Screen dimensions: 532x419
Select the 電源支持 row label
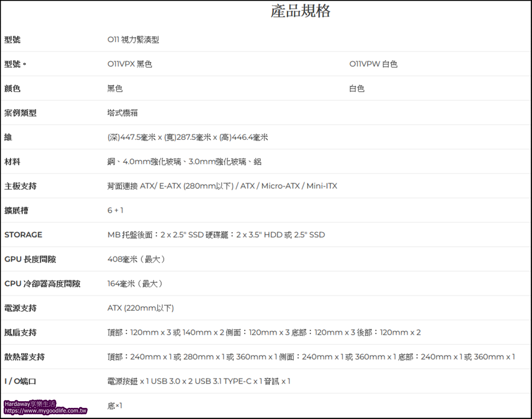[20, 308]
